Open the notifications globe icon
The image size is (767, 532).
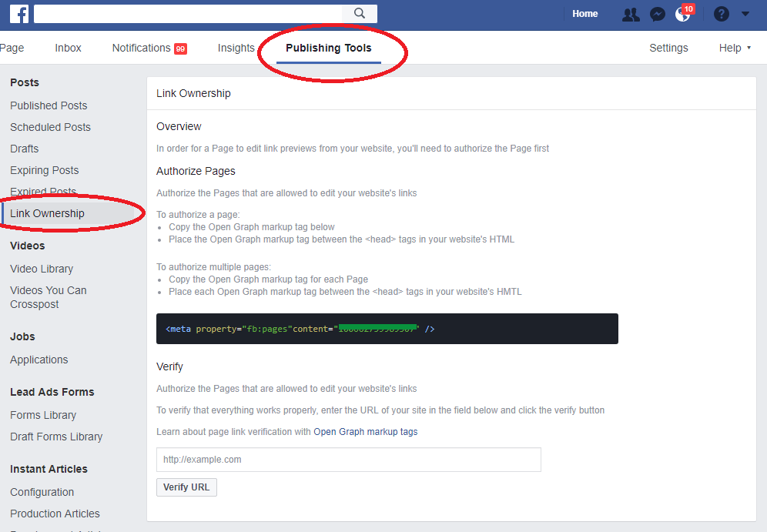(683, 14)
